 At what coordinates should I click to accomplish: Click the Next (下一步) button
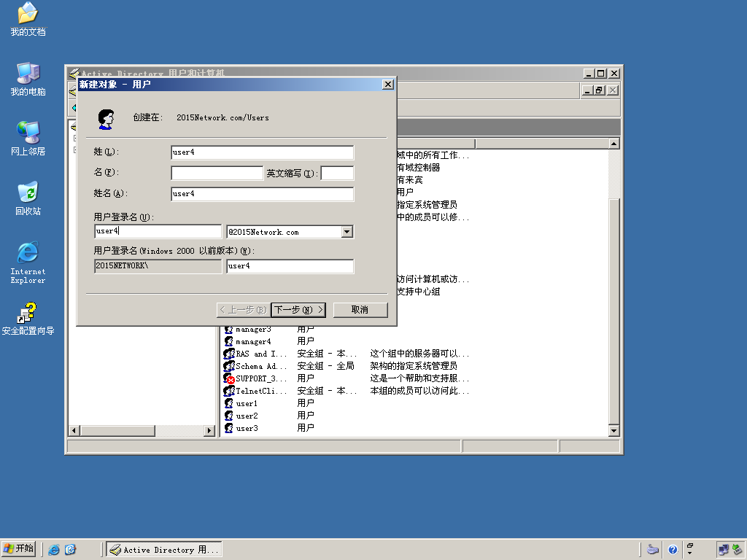coord(298,310)
